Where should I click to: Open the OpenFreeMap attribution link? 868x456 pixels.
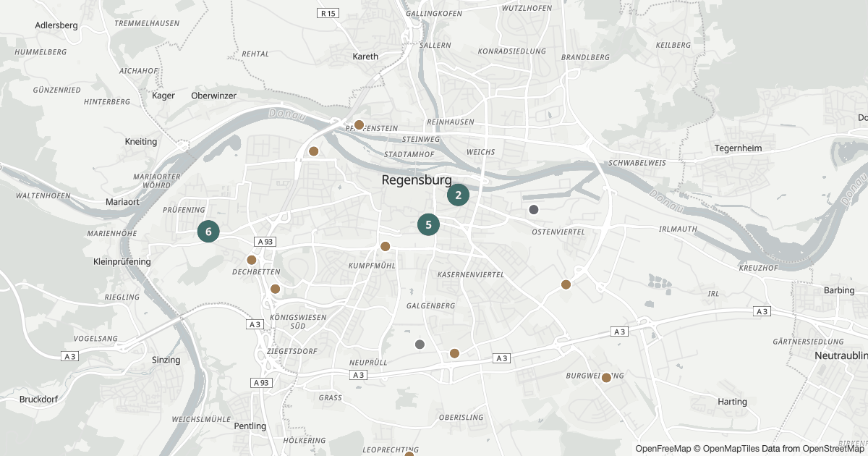click(x=663, y=449)
